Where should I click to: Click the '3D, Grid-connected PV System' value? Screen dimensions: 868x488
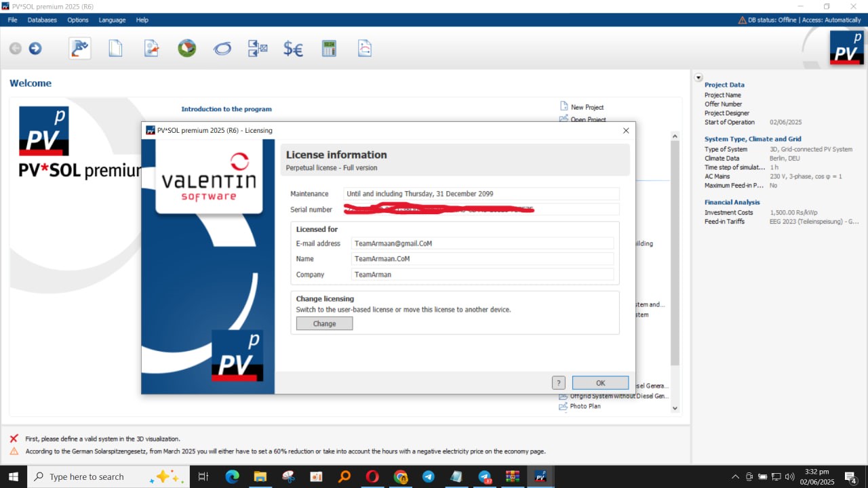pos(811,149)
